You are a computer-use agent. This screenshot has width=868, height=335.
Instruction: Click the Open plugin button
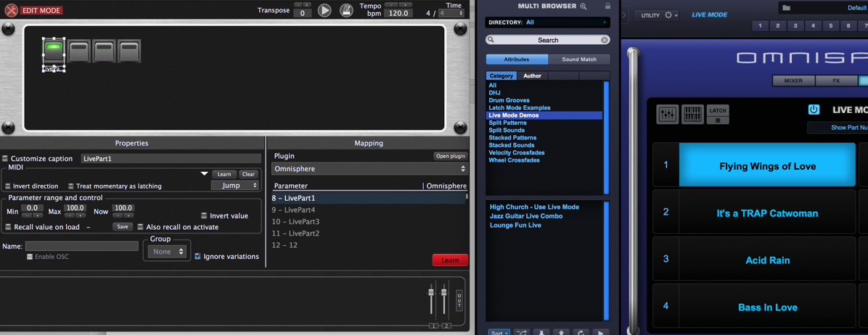(x=451, y=156)
